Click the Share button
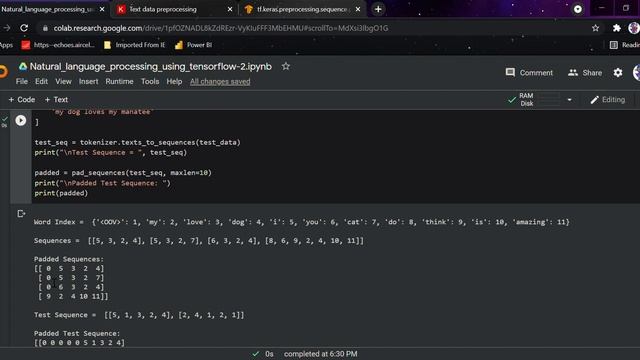640x360 pixels. pyautogui.click(x=585, y=73)
